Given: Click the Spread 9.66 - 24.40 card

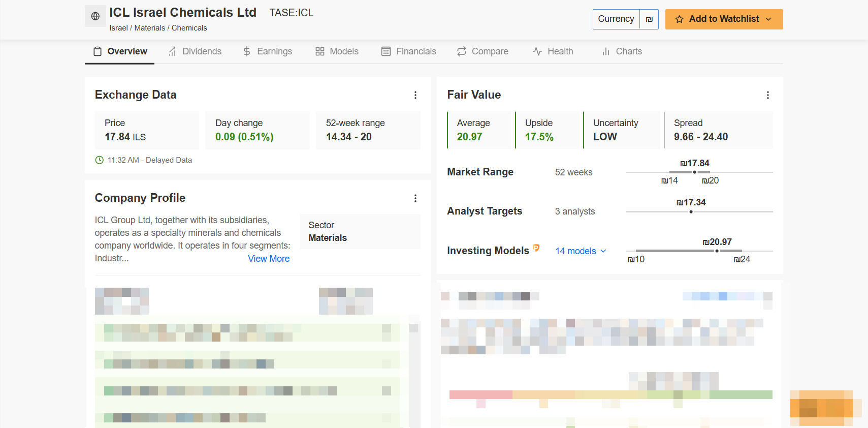Looking at the screenshot, I should click(x=718, y=130).
